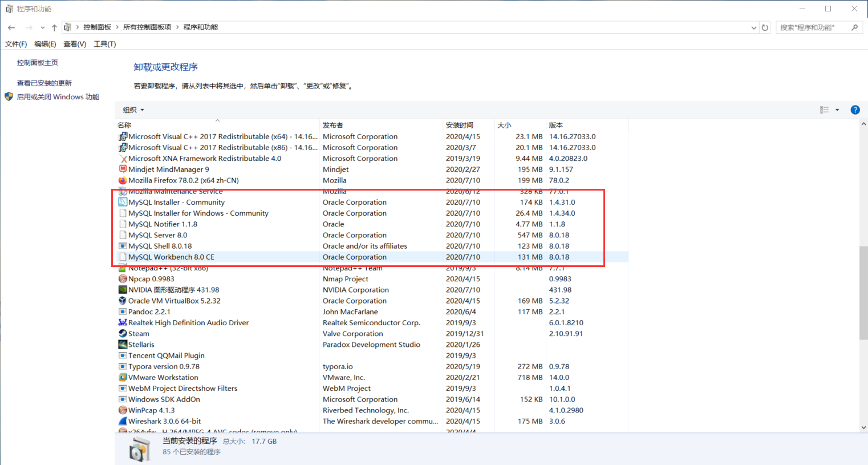This screenshot has height=465, width=868.
Task: Click the Oracle VM VirtualBox icon
Action: click(x=123, y=301)
